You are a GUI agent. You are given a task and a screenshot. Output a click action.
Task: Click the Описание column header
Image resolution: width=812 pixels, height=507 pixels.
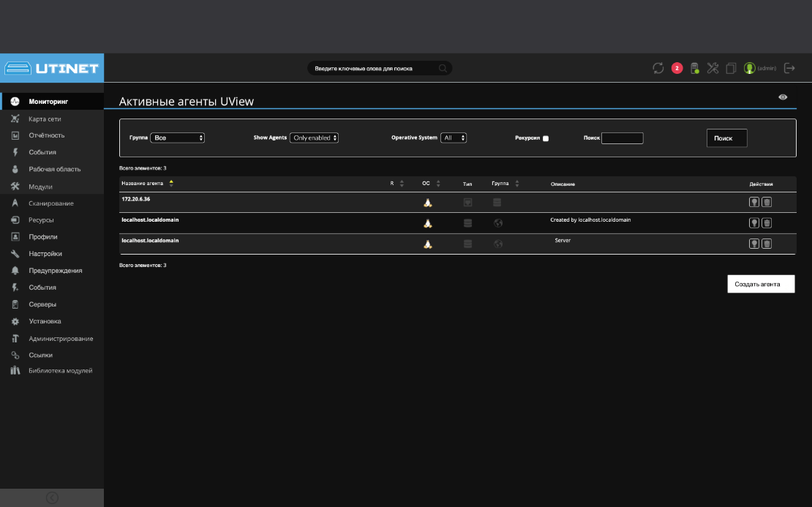(x=563, y=184)
